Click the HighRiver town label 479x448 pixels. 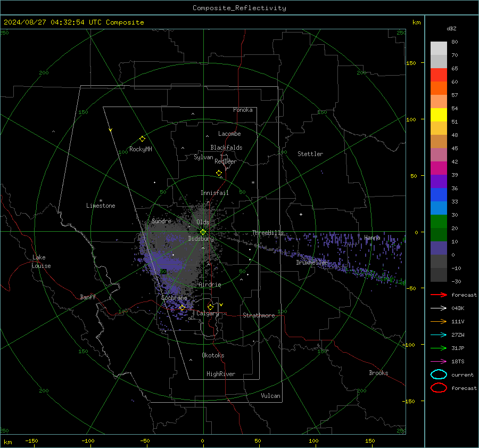(x=221, y=374)
